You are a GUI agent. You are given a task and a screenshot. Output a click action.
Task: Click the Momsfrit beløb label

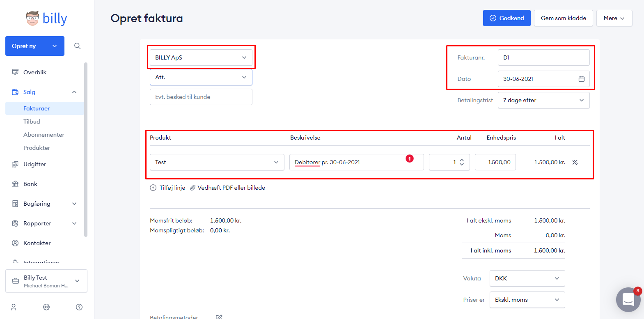pyautogui.click(x=171, y=220)
